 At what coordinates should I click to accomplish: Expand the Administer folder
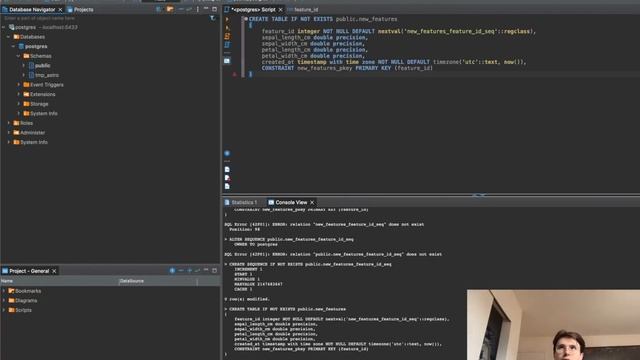9,133
